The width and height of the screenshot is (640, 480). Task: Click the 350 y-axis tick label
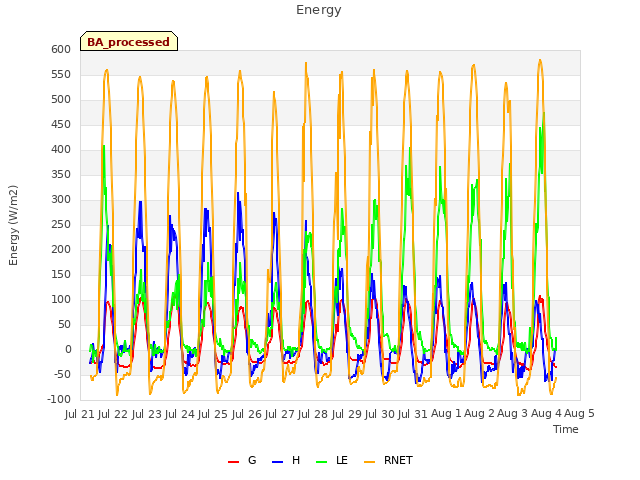(61, 175)
